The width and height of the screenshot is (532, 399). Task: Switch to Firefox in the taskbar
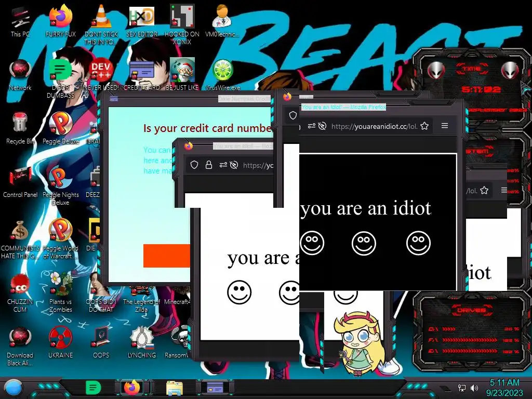click(x=132, y=388)
